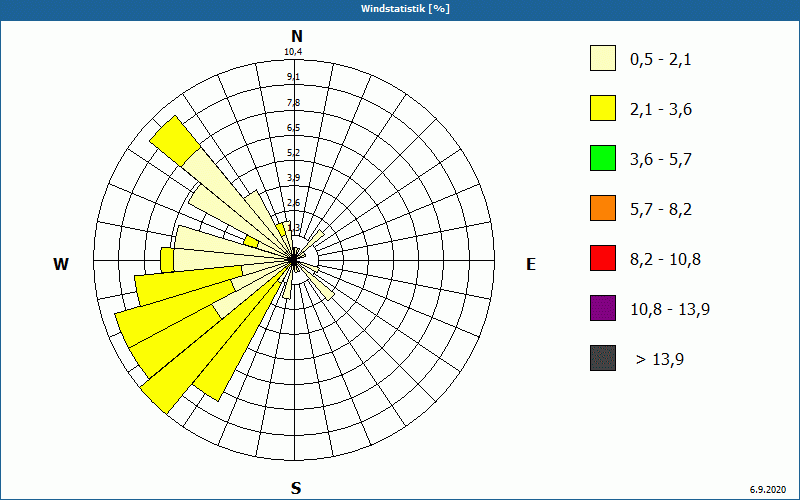800x500 pixels.
Task: Click the '6.9.2020' date text
Action: (x=768, y=489)
